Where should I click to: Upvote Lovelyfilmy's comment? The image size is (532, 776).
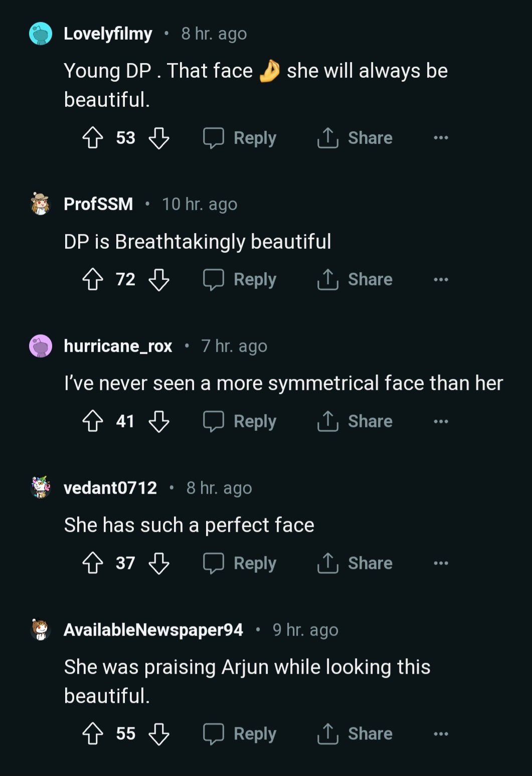click(93, 137)
